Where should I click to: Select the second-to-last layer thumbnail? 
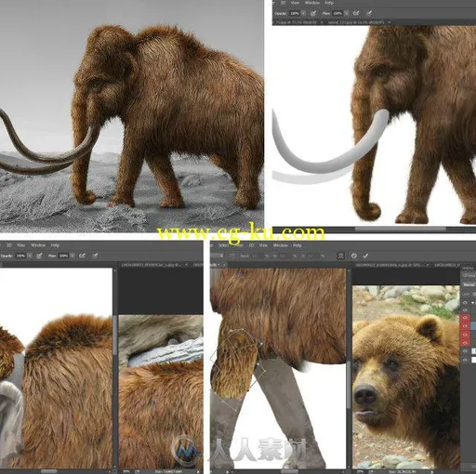473,351
